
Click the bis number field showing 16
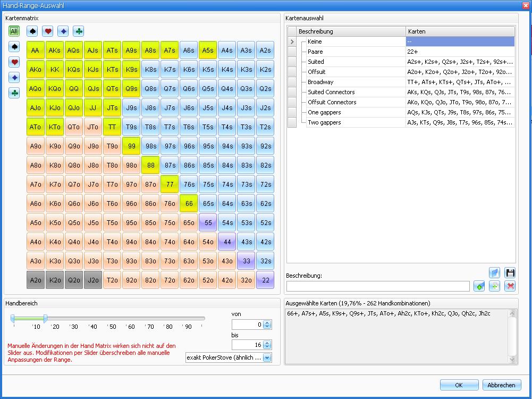(x=247, y=345)
